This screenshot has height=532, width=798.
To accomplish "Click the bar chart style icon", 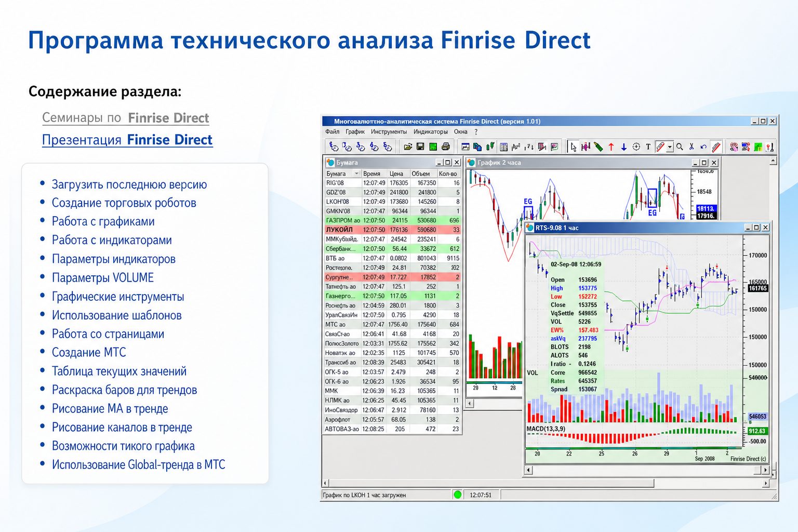I will 516,147.
